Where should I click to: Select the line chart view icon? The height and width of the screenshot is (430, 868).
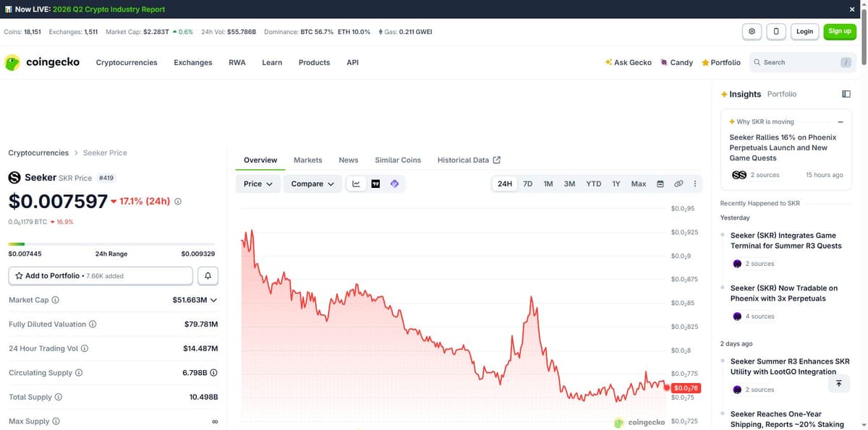356,184
